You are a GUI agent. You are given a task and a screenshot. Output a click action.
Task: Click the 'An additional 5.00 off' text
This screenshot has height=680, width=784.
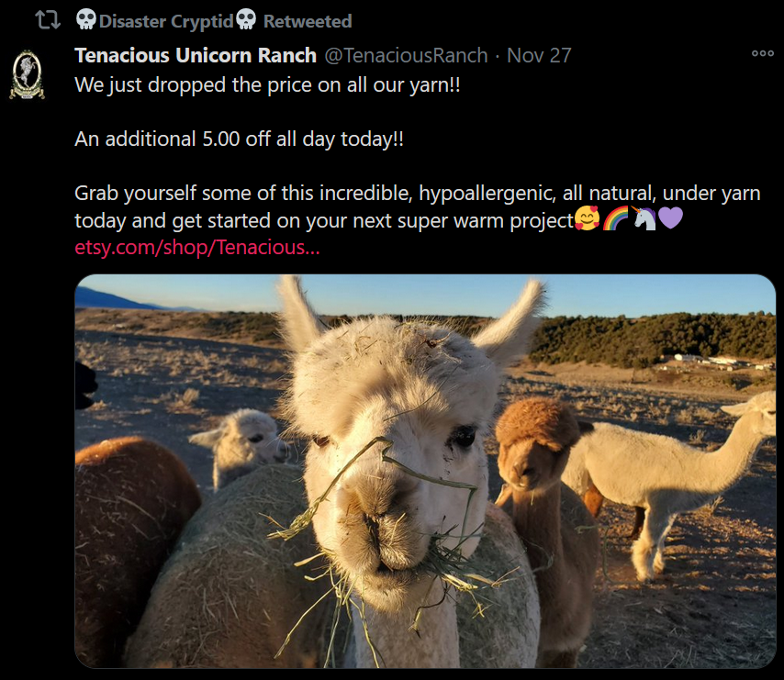pos(239,139)
